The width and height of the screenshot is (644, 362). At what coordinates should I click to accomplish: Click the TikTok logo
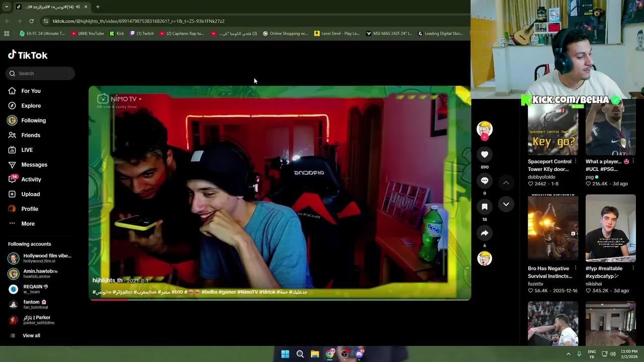tap(28, 55)
